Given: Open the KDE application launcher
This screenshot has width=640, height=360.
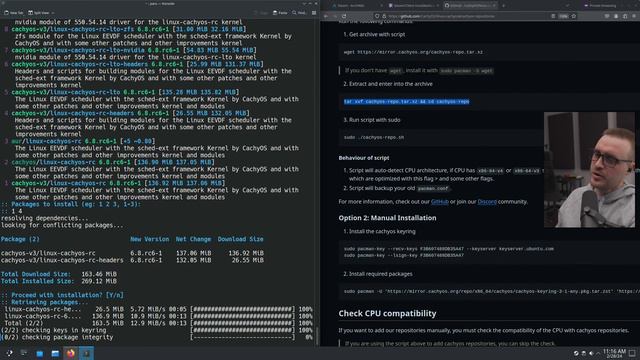Looking at the screenshot, I should [9, 353].
